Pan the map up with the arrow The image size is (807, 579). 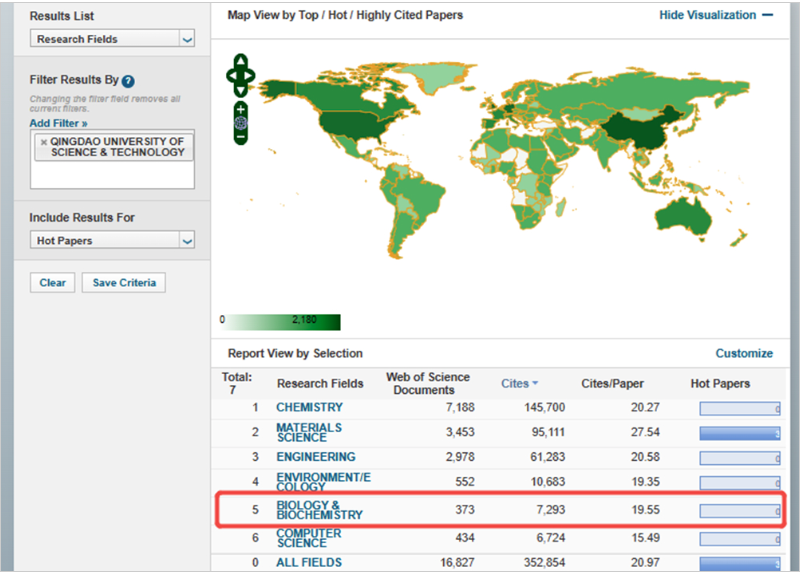pyautogui.click(x=241, y=62)
